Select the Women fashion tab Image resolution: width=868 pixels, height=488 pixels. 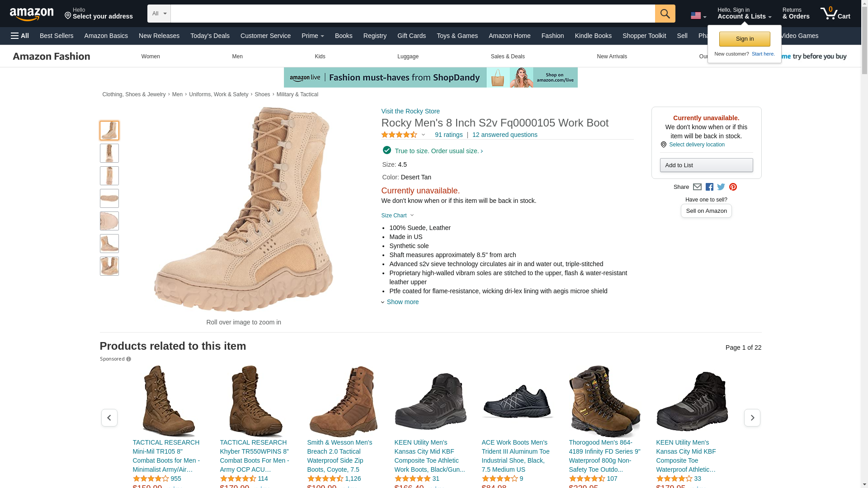click(x=151, y=56)
